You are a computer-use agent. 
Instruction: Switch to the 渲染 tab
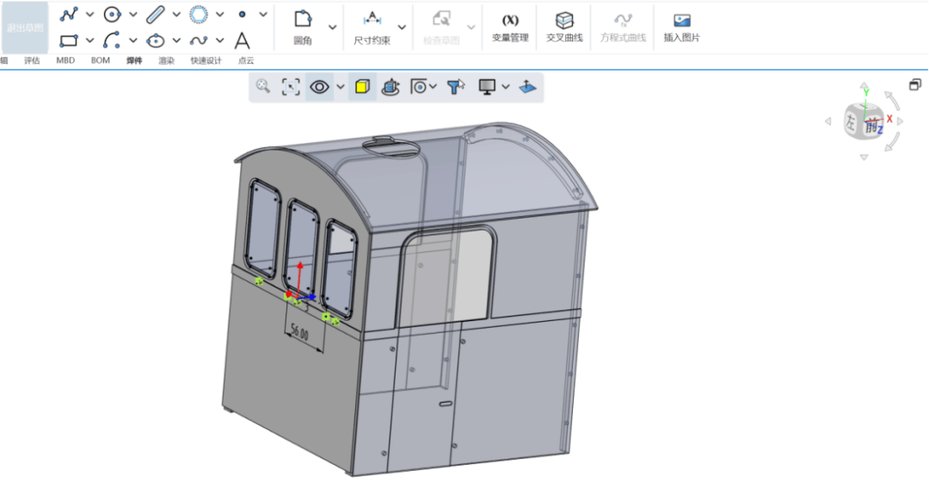pyautogui.click(x=166, y=61)
